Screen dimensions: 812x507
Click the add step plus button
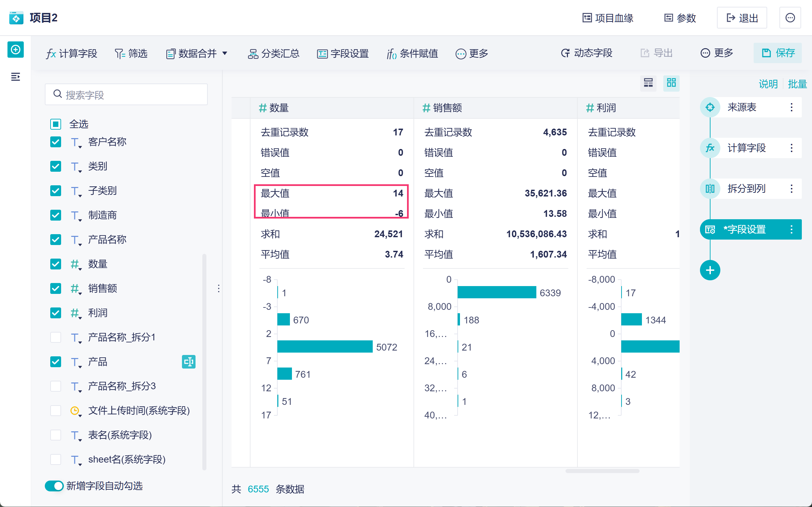[x=709, y=270]
